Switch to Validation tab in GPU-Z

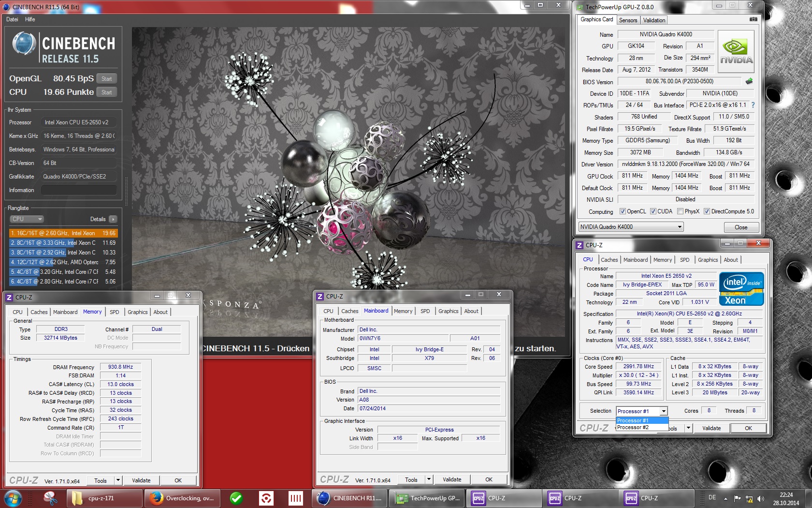(x=654, y=20)
